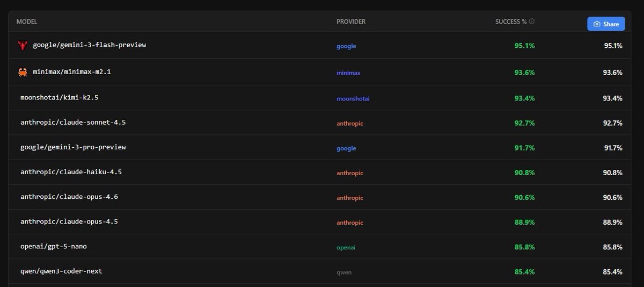The height and width of the screenshot is (287, 644).
Task: Open the anthropic/claude-opus-4.6 model name
Action: 69,197
